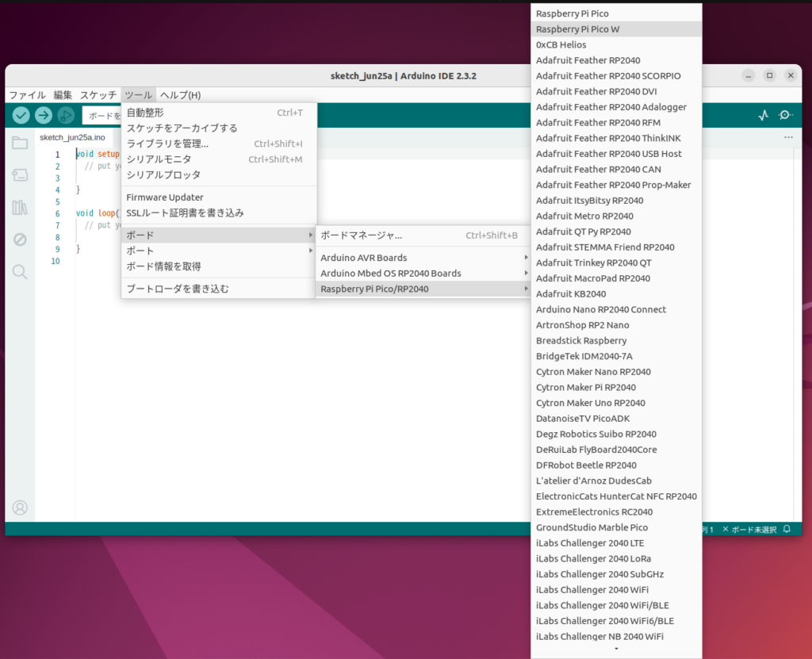This screenshot has width=812, height=659.
Task: Select iLabs Challenger 2040 LoRa
Action: (x=616, y=558)
